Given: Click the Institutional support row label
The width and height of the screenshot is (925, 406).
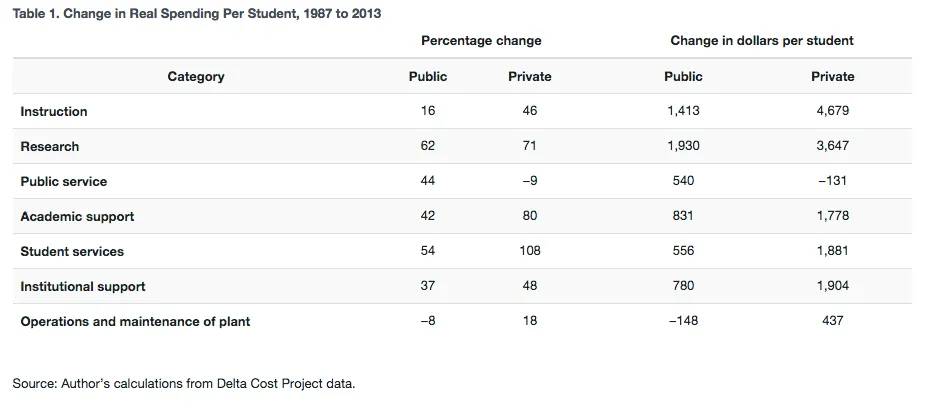Looking at the screenshot, I should tap(83, 286).
